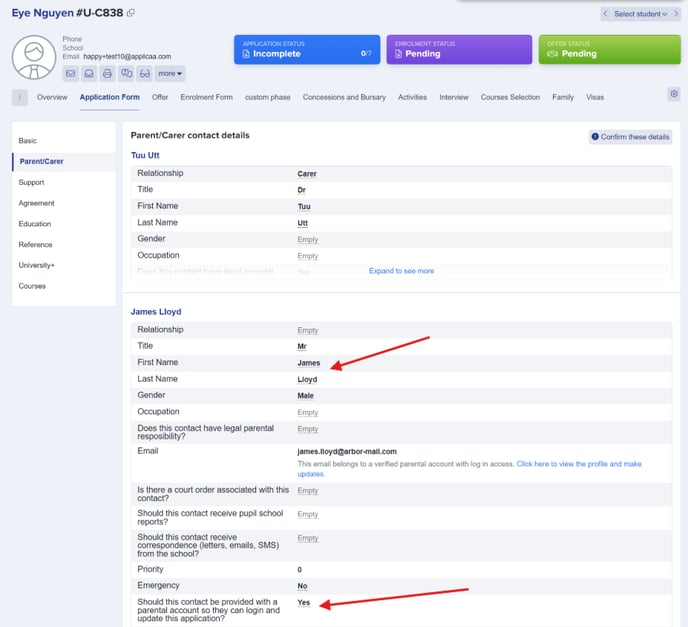Switch to the Enrolment Form tab
Viewport: 688px width, 627px height.
[x=206, y=97]
